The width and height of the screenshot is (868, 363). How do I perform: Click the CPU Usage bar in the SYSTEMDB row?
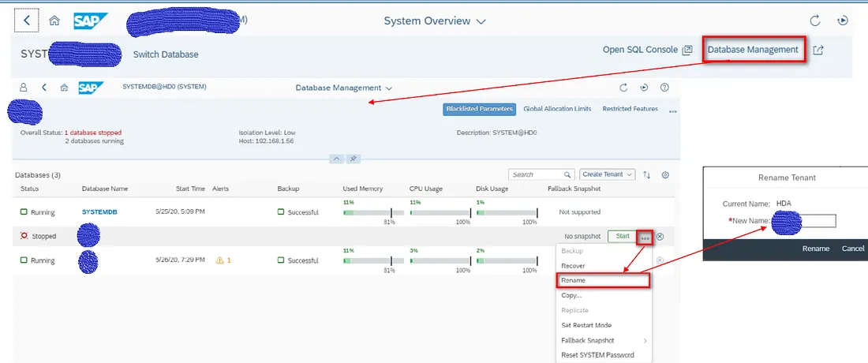[x=440, y=212]
